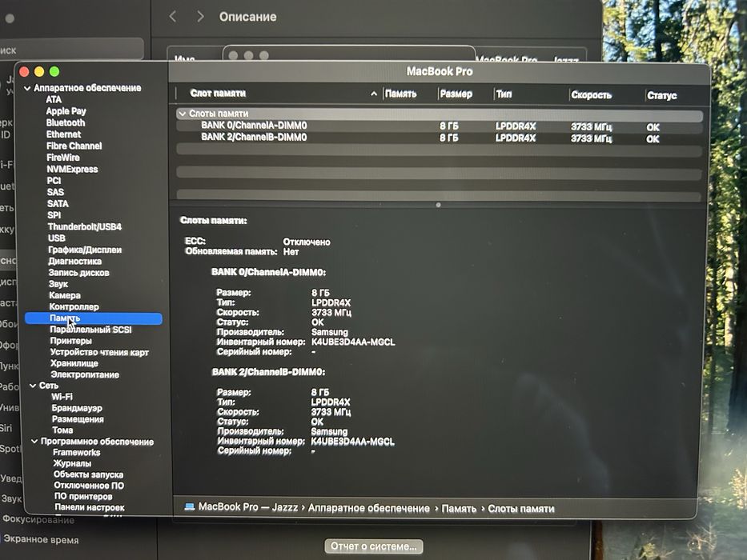The width and height of the screenshot is (747, 560).
Task: Click the MacBook Pro laptop icon in path bar
Action: coord(190,506)
